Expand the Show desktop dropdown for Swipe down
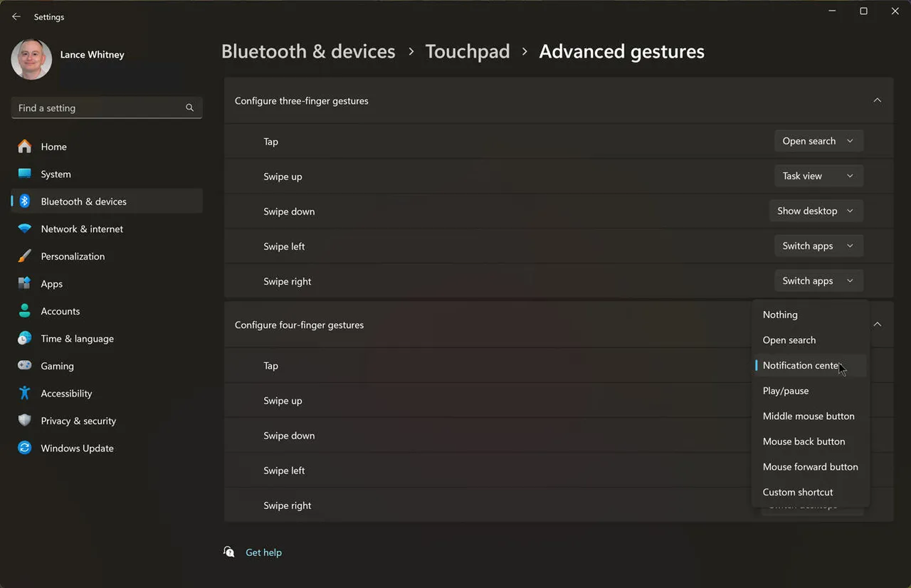The image size is (911, 588). click(x=816, y=211)
